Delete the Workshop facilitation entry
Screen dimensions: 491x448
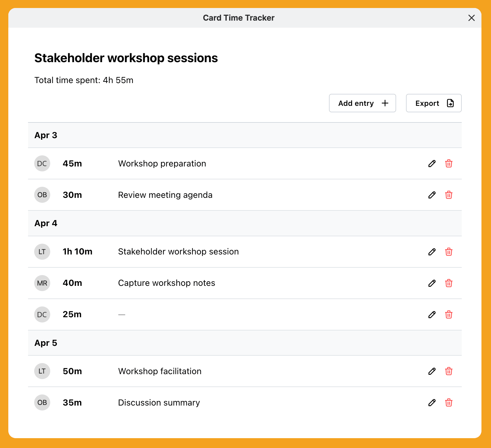point(449,371)
